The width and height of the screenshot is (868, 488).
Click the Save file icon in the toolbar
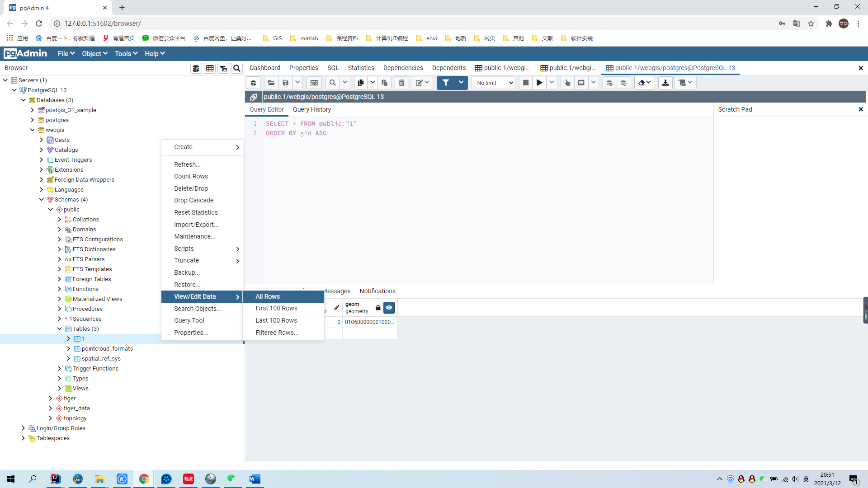[x=285, y=83]
